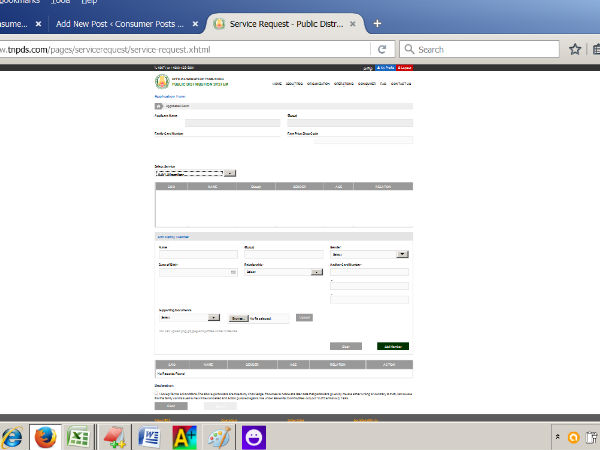Screen dimensions: 600x450
Task: Open Internet Explorer from the taskbar
Action: pyautogui.click(x=12, y=436)
